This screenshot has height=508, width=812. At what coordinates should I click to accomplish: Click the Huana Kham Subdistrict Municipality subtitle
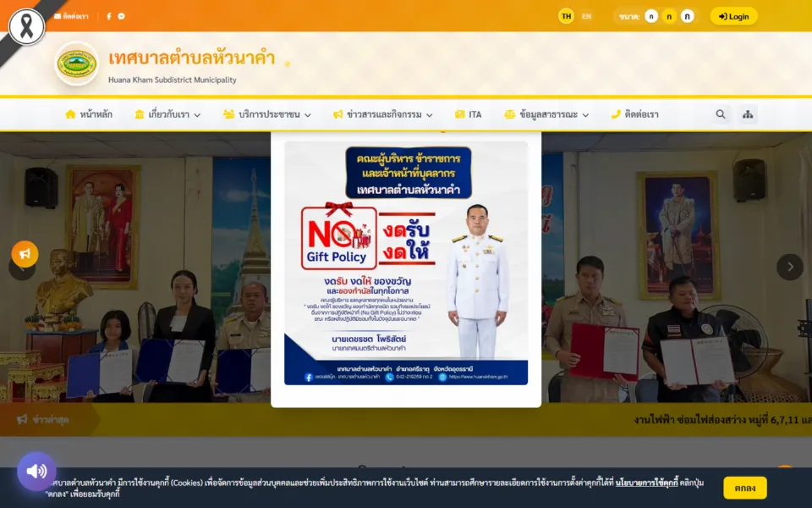coord(173,80)
